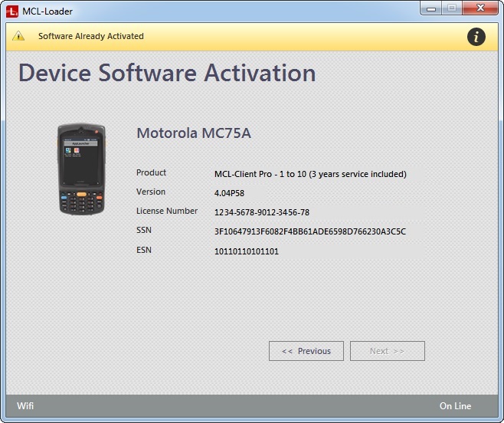Open the information icon in notification bar
This screenshot has width=504, height=423.
coord(476,36)
